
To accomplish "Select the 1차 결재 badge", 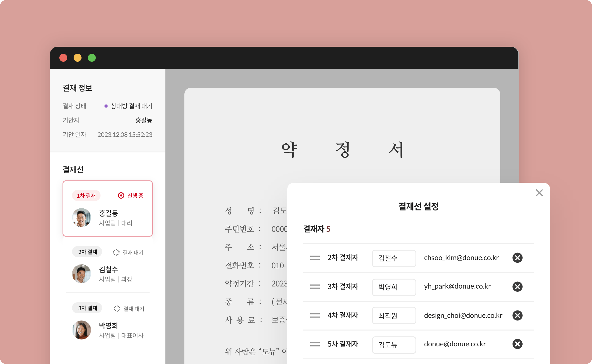I will tap(86, 195).
